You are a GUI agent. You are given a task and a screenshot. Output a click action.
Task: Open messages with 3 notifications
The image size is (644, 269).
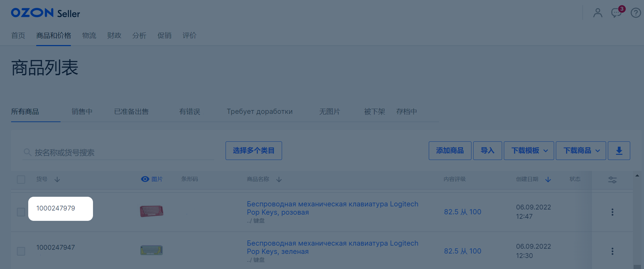(x=618, y=12)
